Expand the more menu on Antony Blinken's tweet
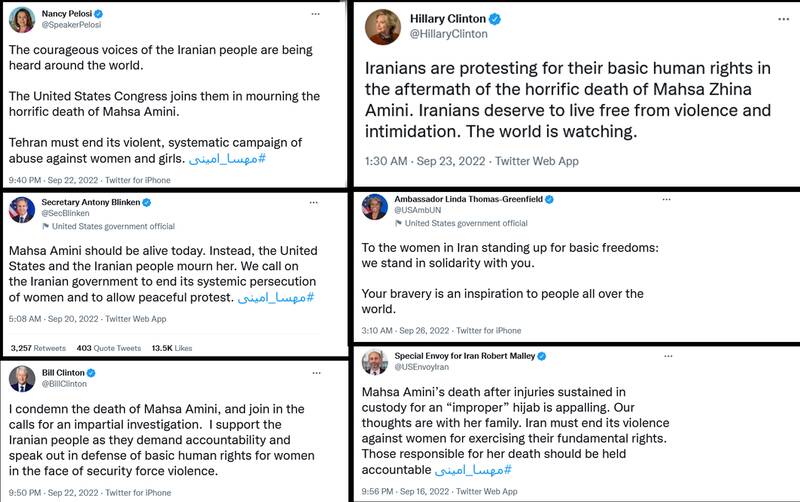This screenshot has width=800, height=502. (314, 202)
